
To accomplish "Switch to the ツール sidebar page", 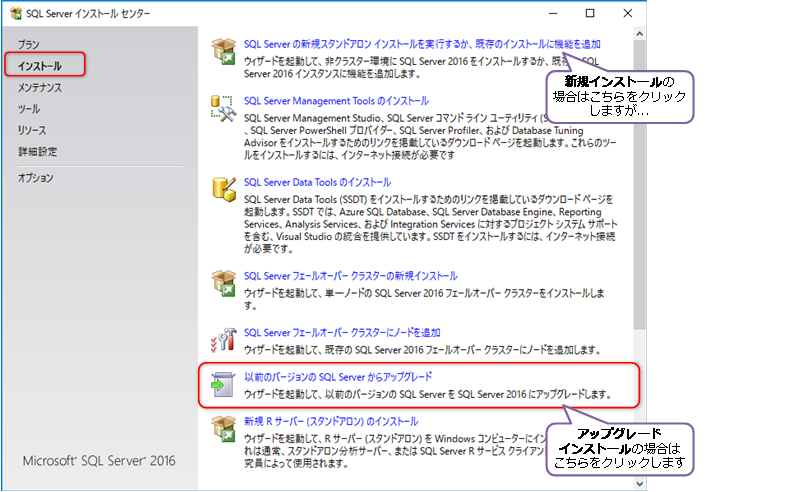I will click(x=29, y=109).
